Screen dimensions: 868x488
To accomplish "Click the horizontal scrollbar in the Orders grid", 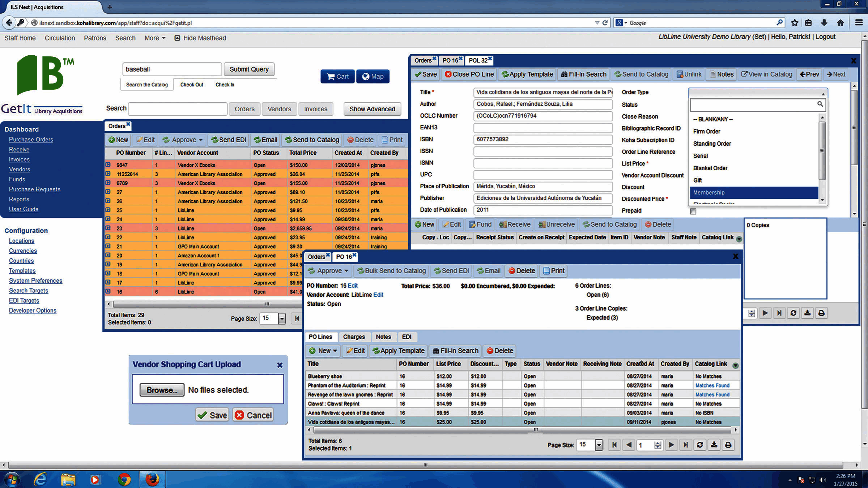I will (267, 304).
